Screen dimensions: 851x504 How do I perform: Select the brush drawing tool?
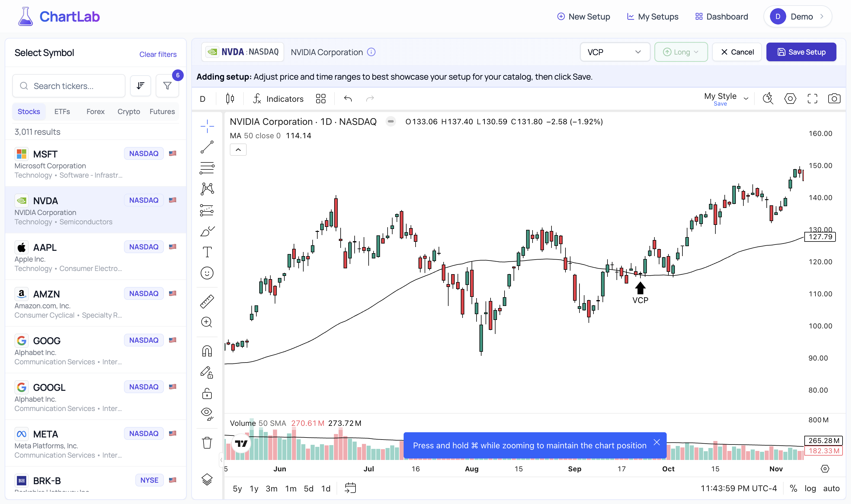tap(207, 231)
